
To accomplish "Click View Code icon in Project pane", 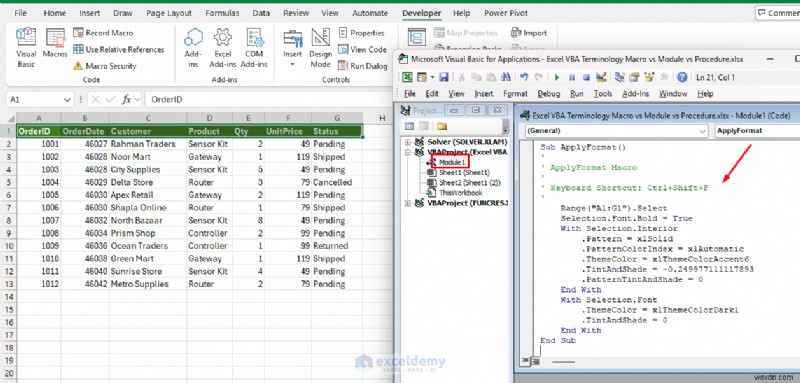I will pos(409,126).
